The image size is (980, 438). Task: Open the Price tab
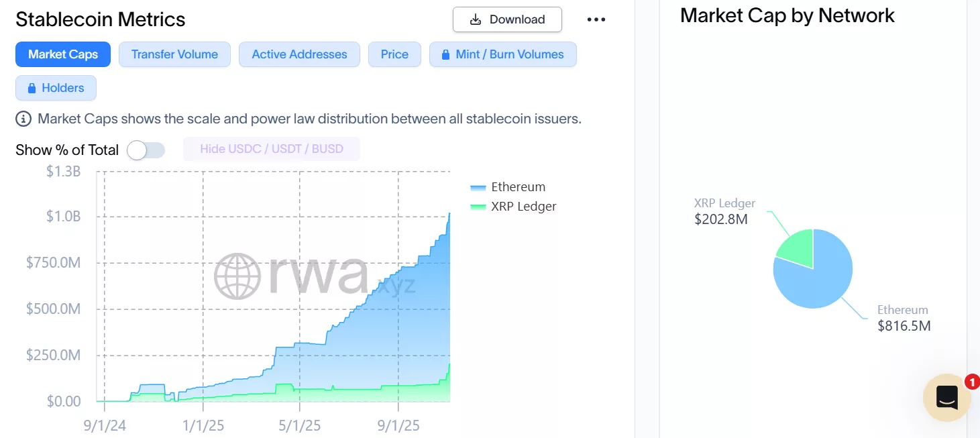[x=394, y=54]
